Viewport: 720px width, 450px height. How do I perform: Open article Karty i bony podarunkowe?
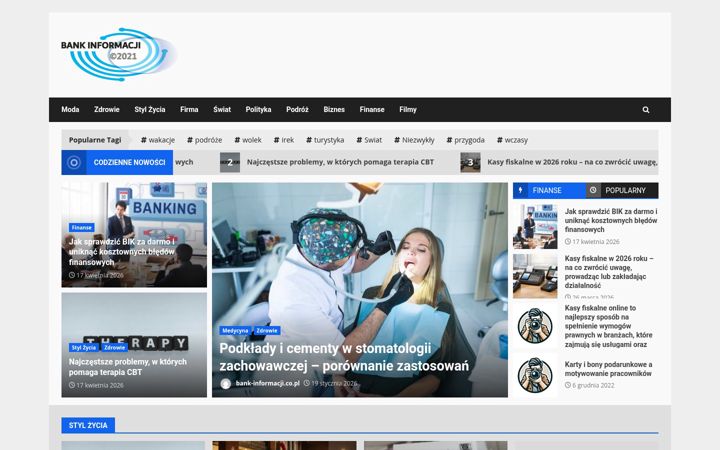pyautogui.click(x=608, y=369)
